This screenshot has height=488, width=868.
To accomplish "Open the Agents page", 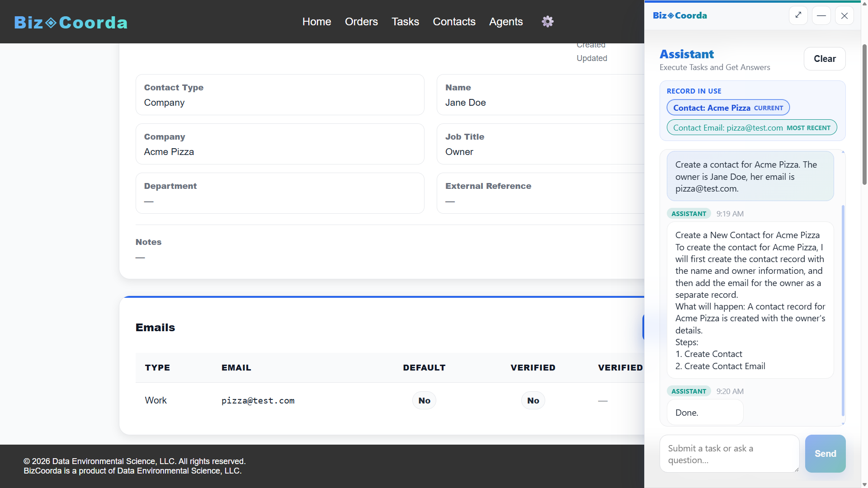I will [506, 21].
